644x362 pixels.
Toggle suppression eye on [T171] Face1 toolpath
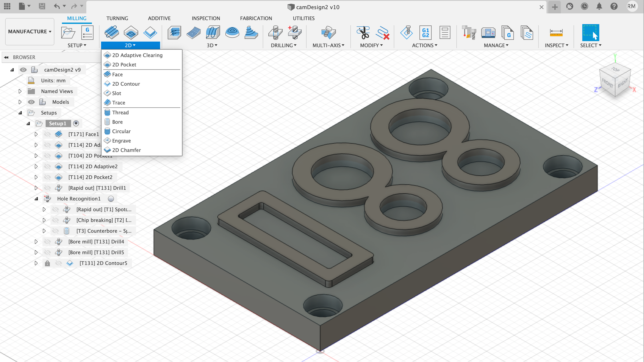coord(48,134)
